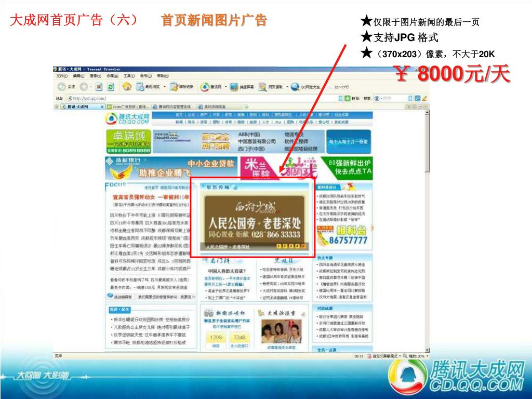Open the 缩放100% zoom dropdown in status bar

click(415, 356)
